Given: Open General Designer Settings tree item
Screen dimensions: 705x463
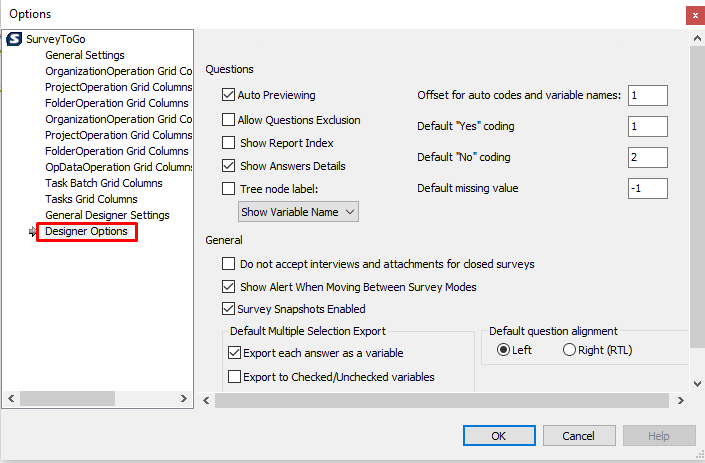Looking at the screenshot, I should pos(107,215).
